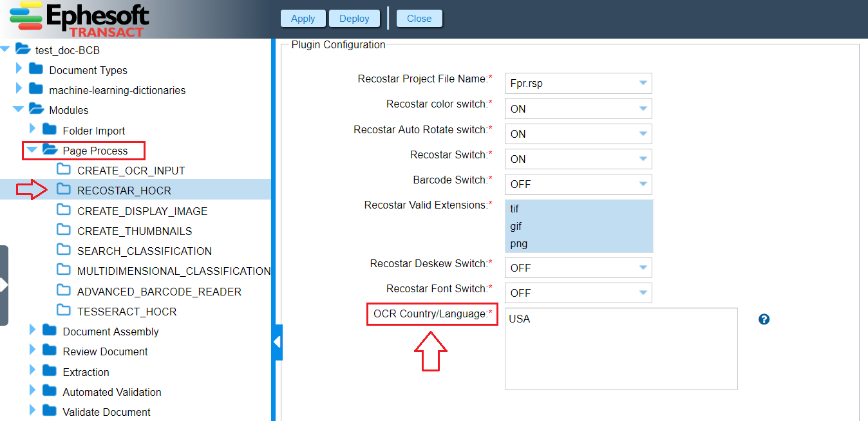The width and height of the screenshot is (868, 421).
Task: Click Extraction folder icon
Action: 50,371
